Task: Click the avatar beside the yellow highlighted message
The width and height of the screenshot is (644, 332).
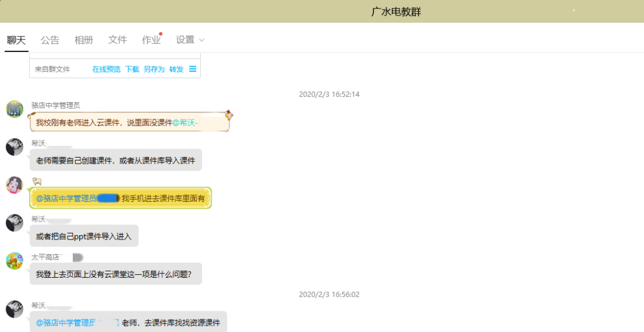Action: [x=15, y=185]
